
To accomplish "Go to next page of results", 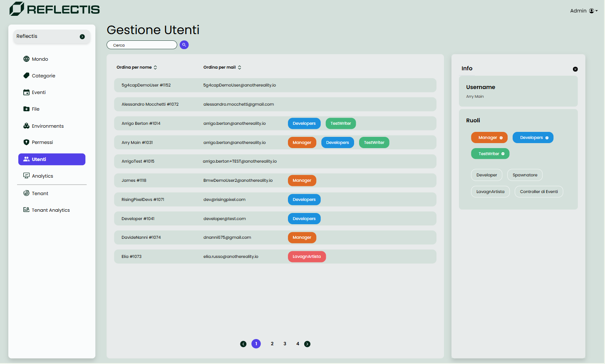I will [x=307, y=344].
